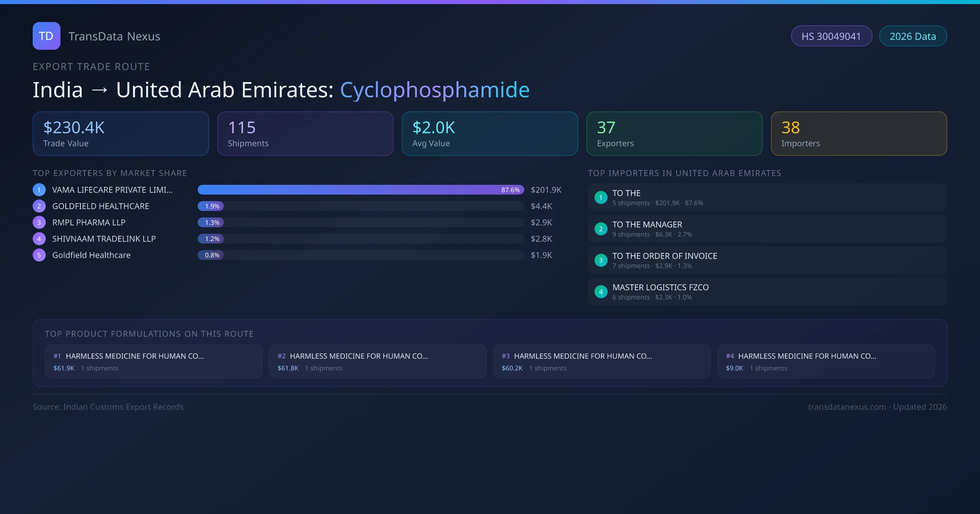Click SHIVNAAM TRADELINK LLP exporter name
980x514 pixels.
tap(104, 239)
